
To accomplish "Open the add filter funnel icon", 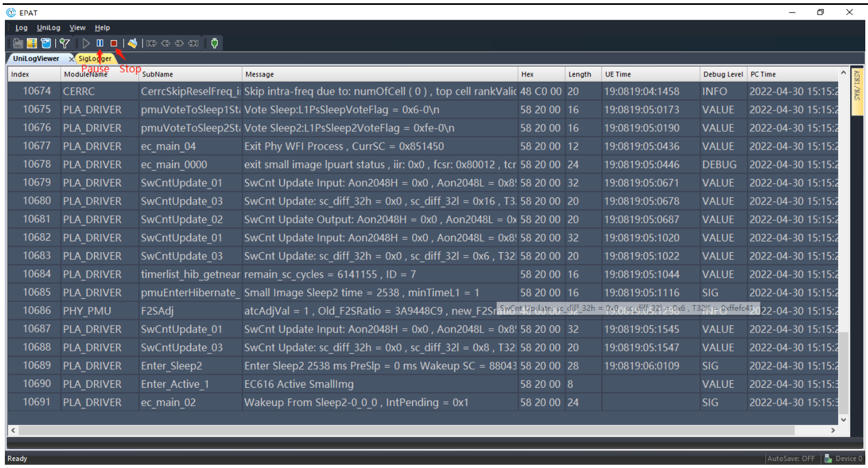I will click(64, 43).
